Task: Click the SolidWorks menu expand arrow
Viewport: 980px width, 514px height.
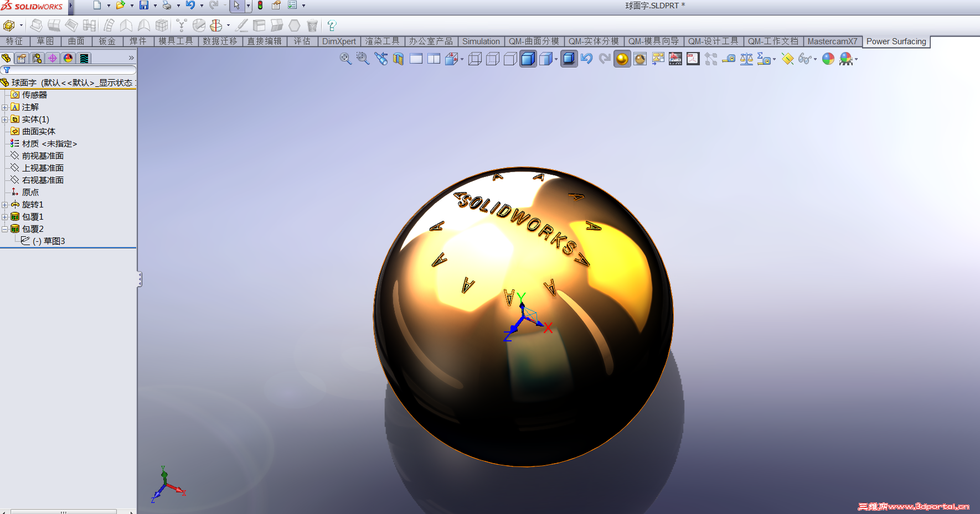Action: pos(70,6)
